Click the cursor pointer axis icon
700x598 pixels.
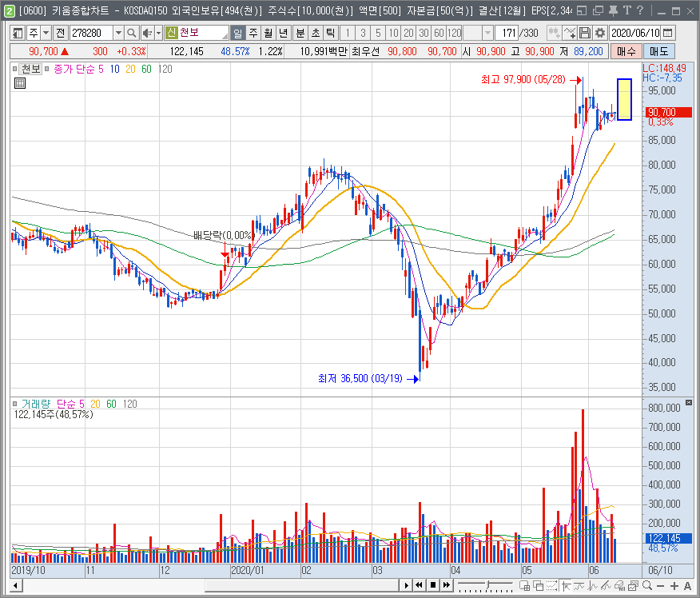click(x=566, y=585)
